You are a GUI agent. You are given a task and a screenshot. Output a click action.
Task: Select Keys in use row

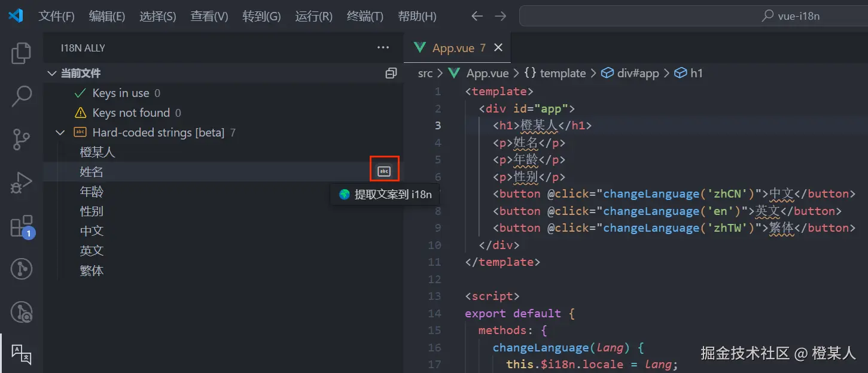click(223, 93)
